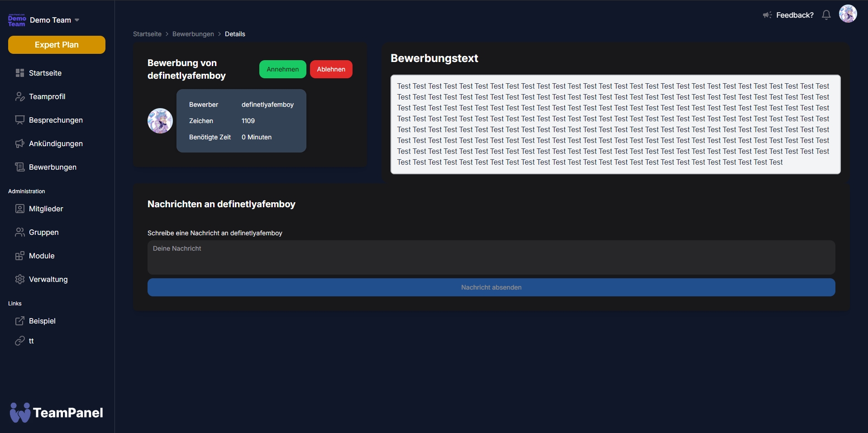
Task: Navigate to Bewerbungen in the breadcrumb
Action: (193, 34)
